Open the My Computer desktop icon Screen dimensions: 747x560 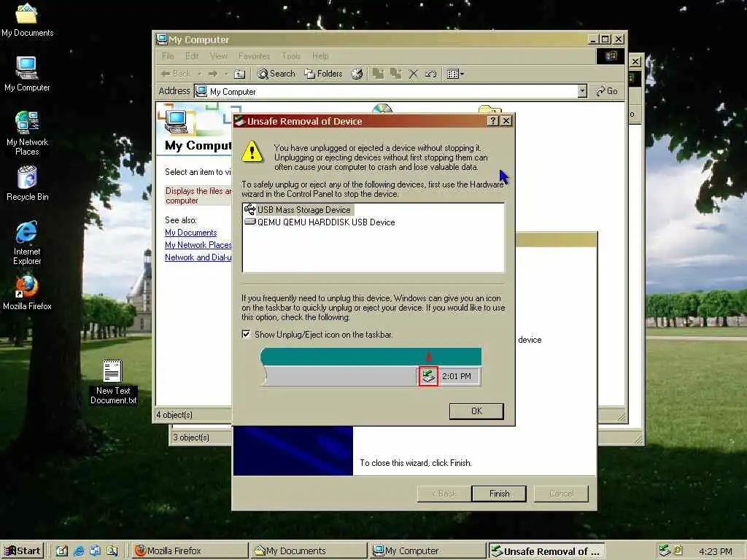(27, 74)
